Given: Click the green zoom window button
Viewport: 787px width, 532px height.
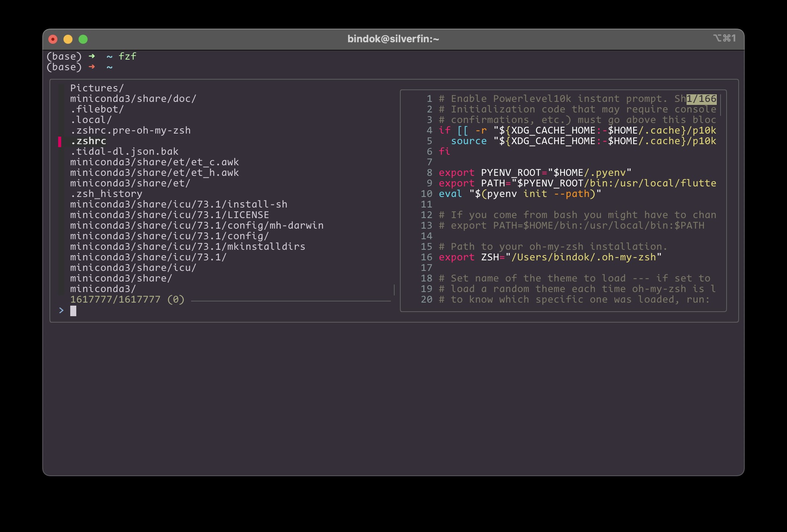Looking at the screenshot, I should click(83, 39).
